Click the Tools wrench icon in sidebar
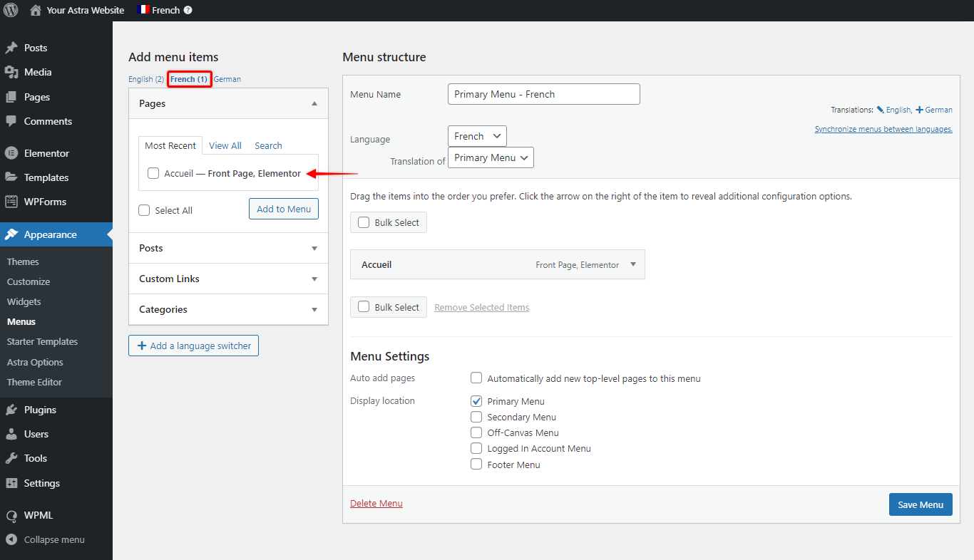The width and height of the screenshot is (974, 560). click(11, 458)
